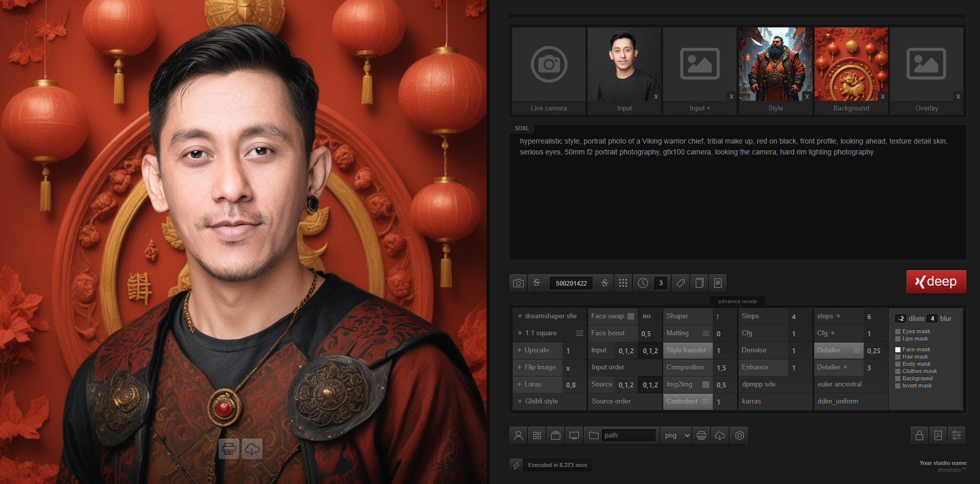
Task: Remove the Input image with its x
Action: (x=656, y=97)
